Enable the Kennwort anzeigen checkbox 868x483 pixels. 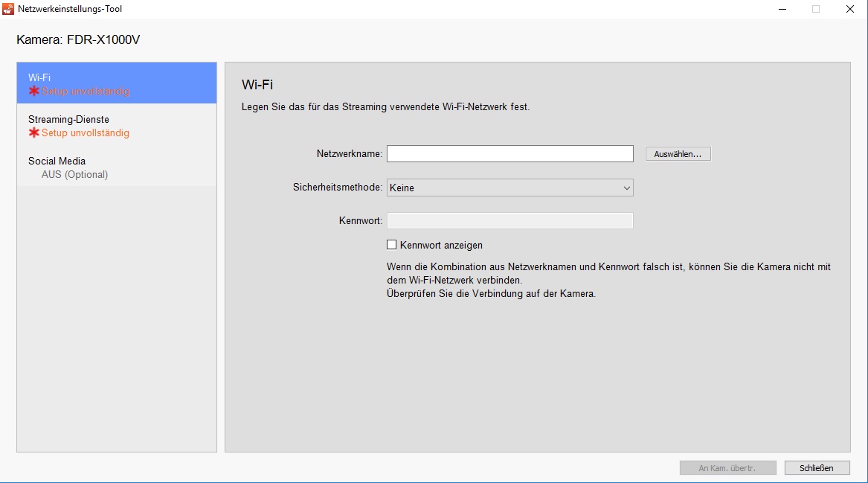(x=392, y=245)
